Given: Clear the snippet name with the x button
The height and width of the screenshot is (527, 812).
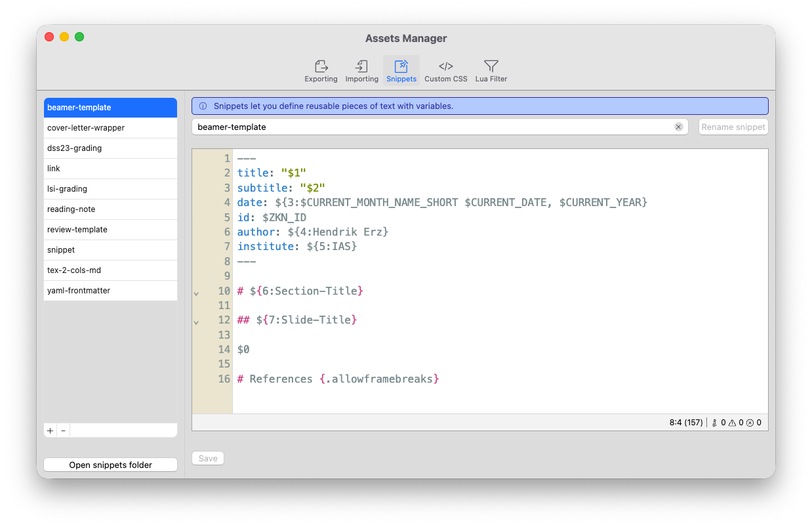Looking at the screenshot, I should [x=679, y=127].
